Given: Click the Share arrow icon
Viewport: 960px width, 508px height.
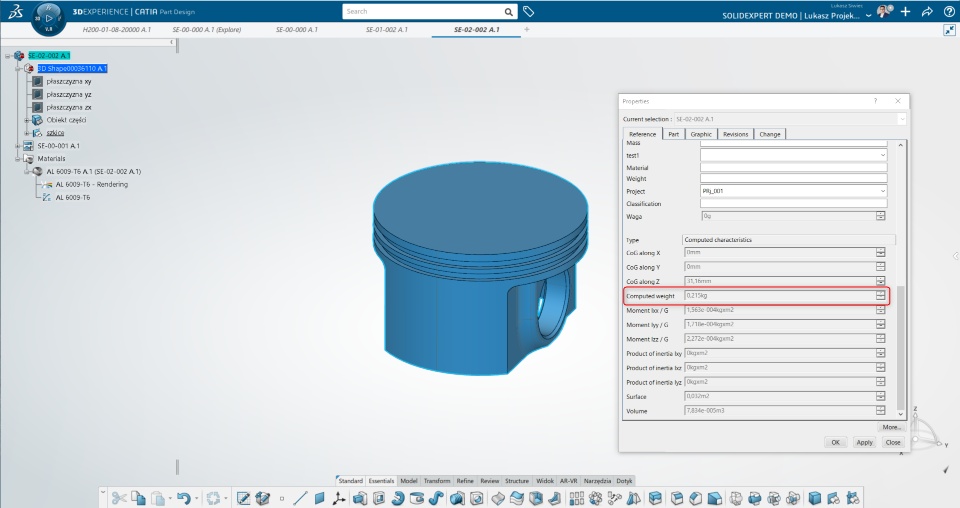Looking at the screenshot, I should click(927, 12).
